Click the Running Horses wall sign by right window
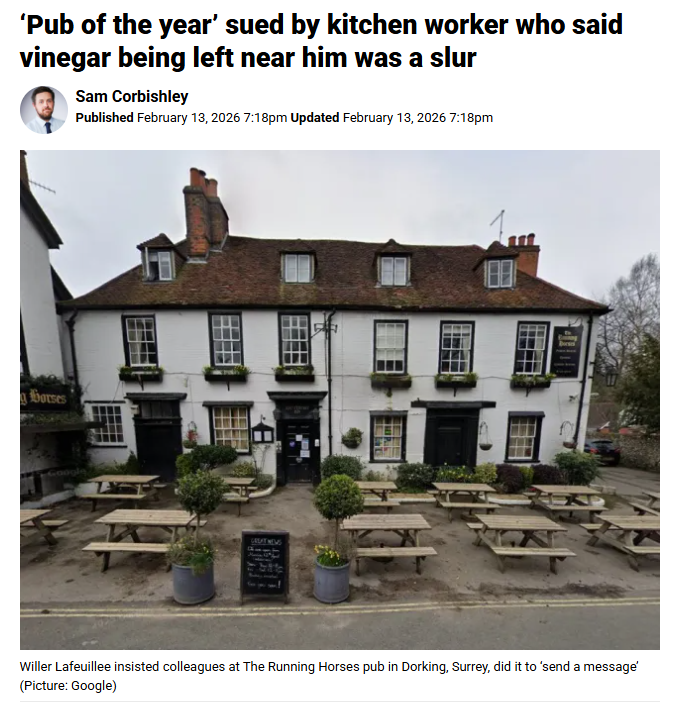 tap(567, 352)
